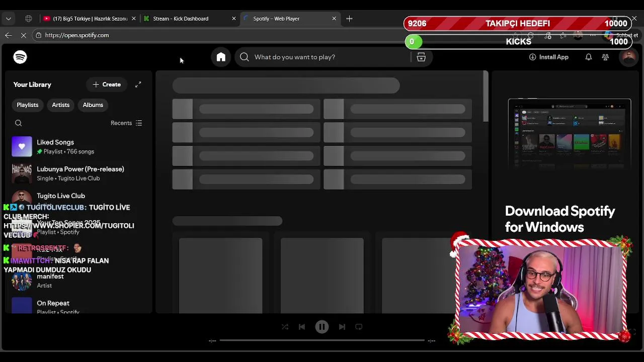
Task: Open the Browse icon beside search field
Action: [x=421, y=57]
